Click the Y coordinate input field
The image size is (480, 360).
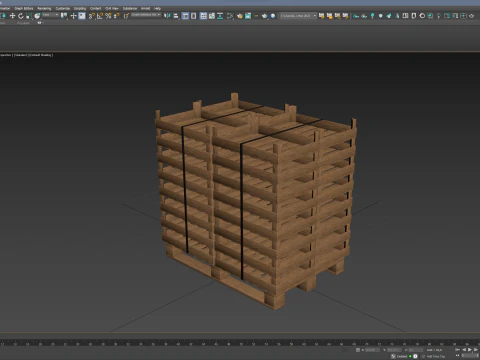point(394,350)
